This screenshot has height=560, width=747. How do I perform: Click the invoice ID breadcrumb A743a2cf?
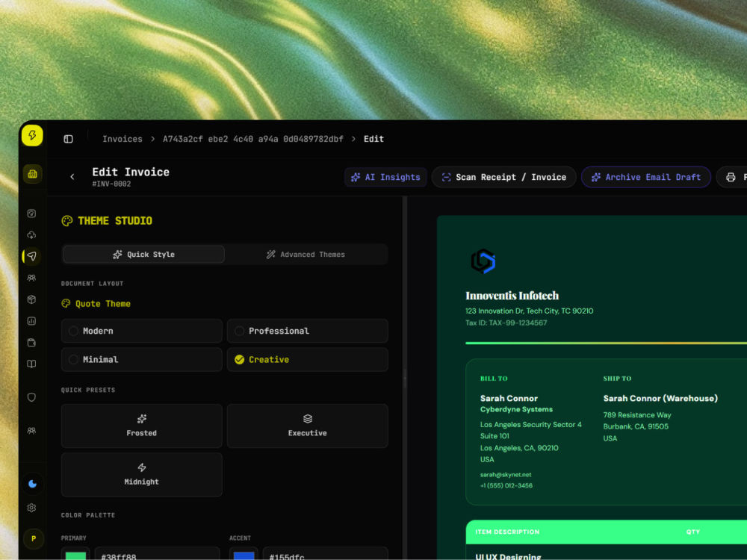253,139
